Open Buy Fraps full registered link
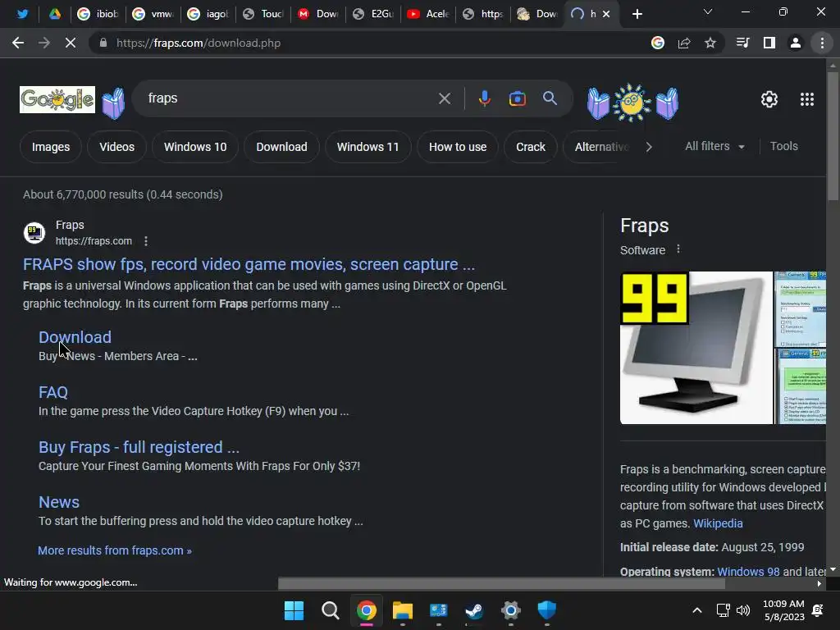Screen dimensions: 840x630 pos(139,447)
